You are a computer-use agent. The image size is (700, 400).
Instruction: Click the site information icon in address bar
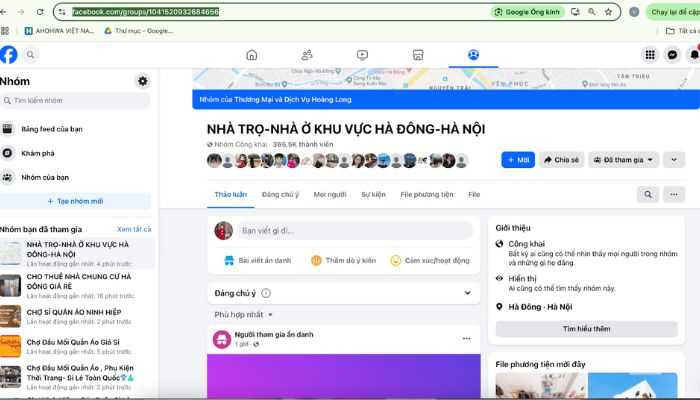click(62, 12)
